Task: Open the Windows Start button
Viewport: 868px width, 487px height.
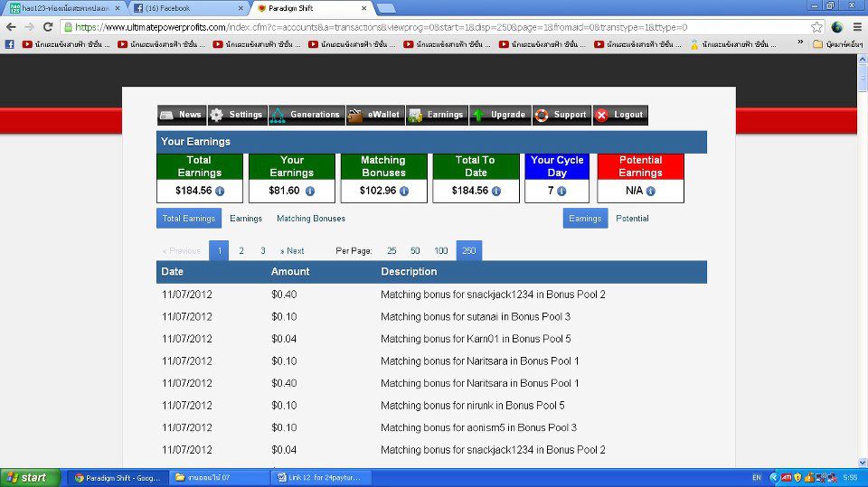Action: pyautogui.click(x=31, y=478)
